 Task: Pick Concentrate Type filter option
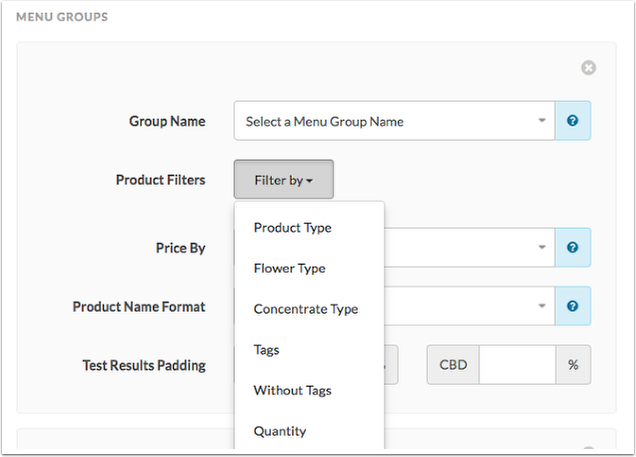click(305, 309)
